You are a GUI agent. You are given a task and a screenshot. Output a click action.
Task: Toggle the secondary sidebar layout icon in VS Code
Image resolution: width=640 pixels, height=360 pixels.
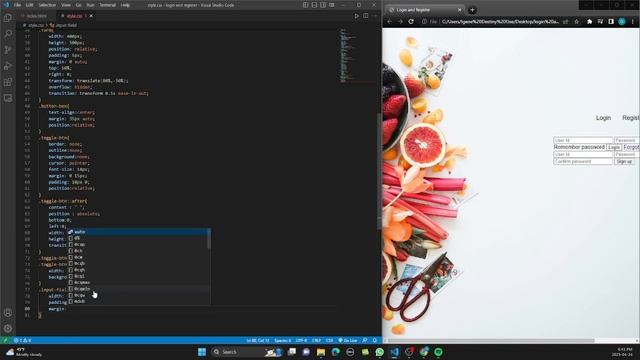[323, 5]
